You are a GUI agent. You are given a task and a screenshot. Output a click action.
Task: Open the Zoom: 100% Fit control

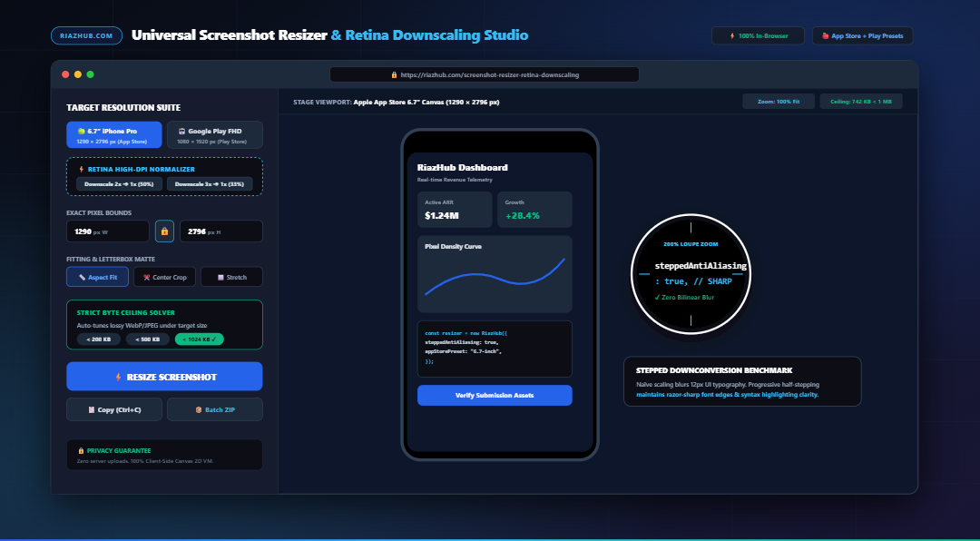pyautogui.click(x=779, y=102)
